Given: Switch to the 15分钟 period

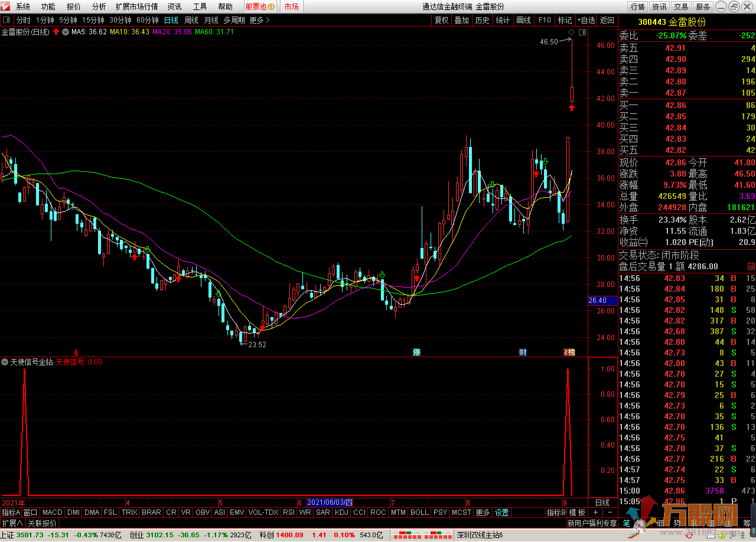Looking at the screenshot, I should coord(94,20).
